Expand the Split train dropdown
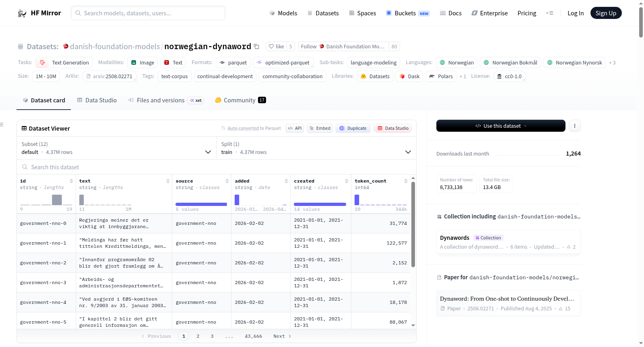The width and height of the screenshot is (644, 347). click(316, 148)
